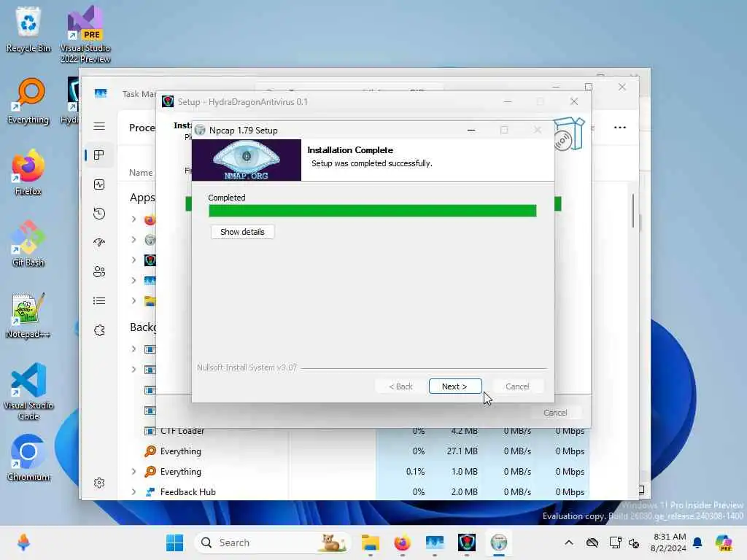
Task: Select Processes page icon in Task Manager sidebar
Action: pyautogui.click(x=99, y=155)
